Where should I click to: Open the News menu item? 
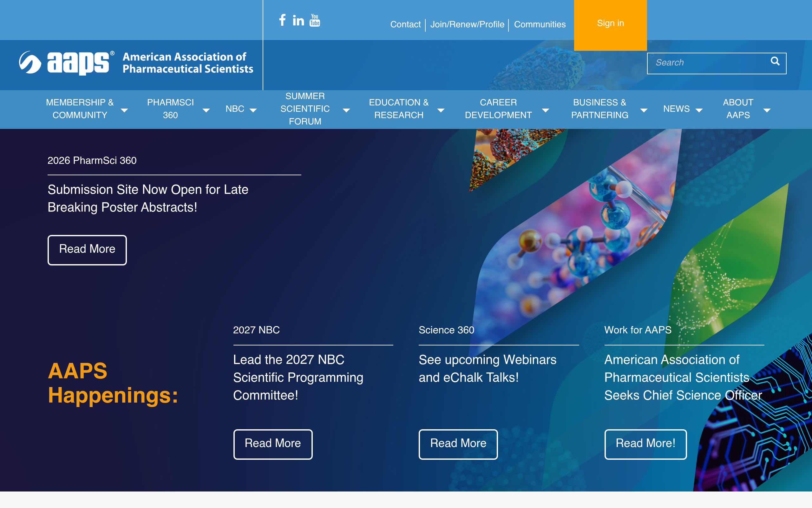pos(677,109)
